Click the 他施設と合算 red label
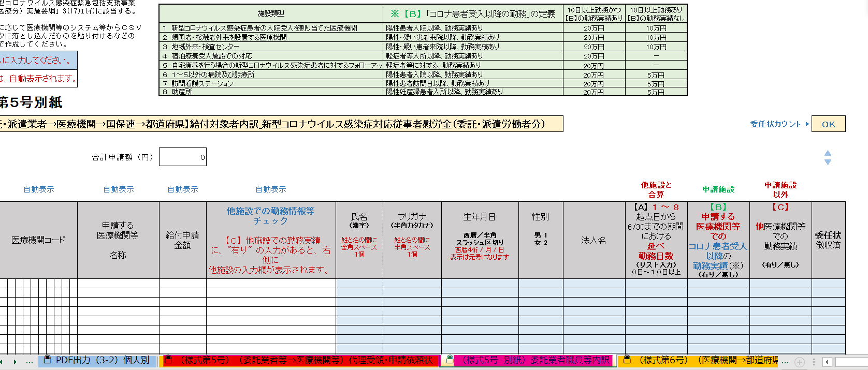The height and width of the screenshot is (370, 868). (656, 189)
